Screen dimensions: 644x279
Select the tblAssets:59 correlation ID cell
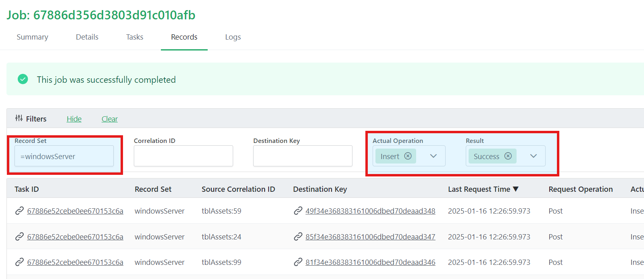pos(221,211)
